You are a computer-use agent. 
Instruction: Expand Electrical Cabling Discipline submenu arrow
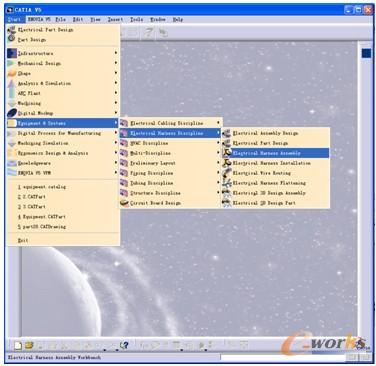coord(218,123)
